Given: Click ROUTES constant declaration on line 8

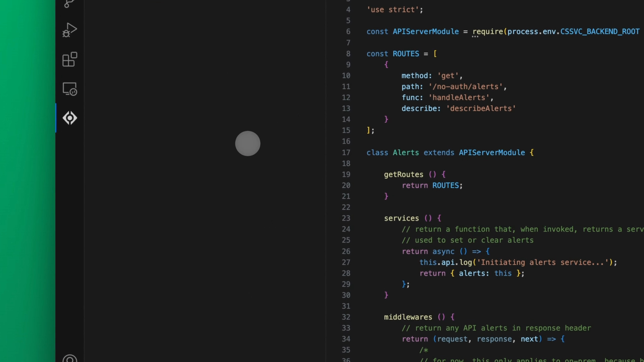Looking at the screenshot, I should click(x=406, y=54).
